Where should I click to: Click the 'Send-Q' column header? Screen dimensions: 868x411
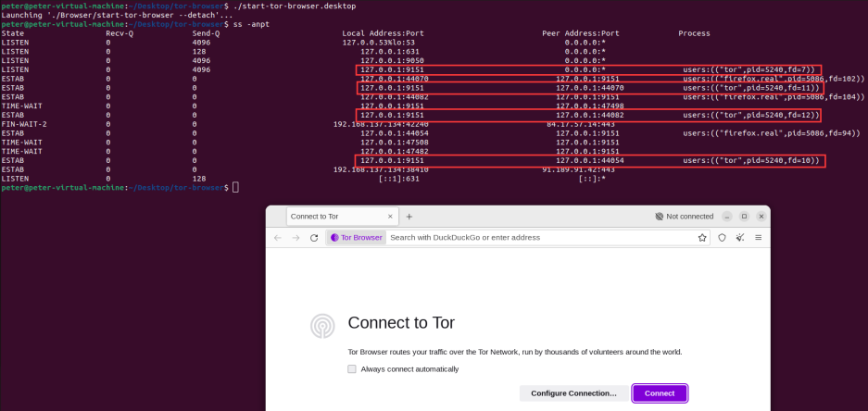[206, 33]
